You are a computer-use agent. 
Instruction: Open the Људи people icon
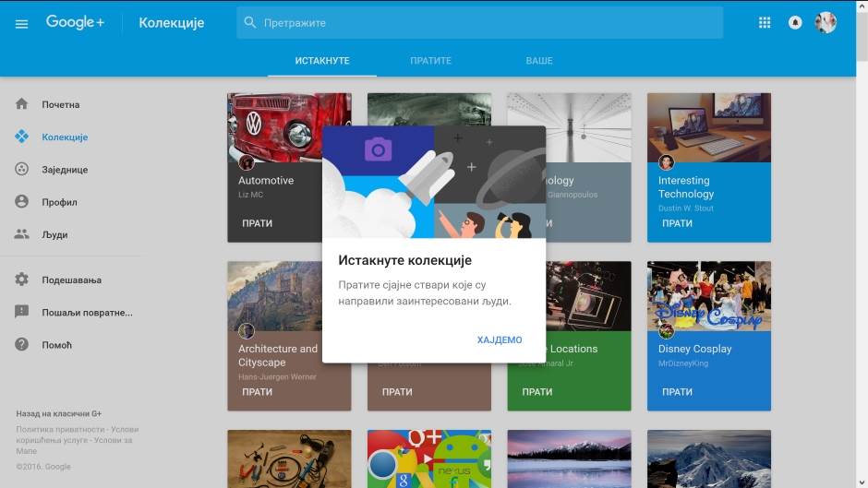[x=22, y=234]
